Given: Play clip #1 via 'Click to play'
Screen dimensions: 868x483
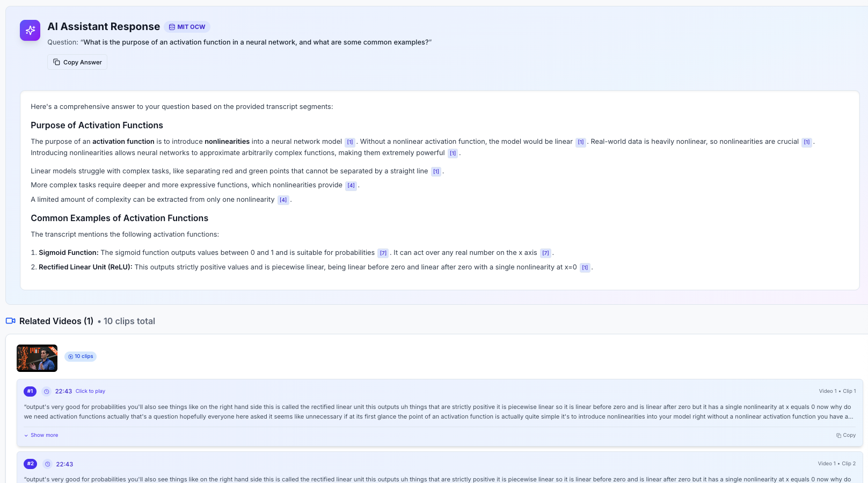Looking at the screenshot, I should 90,391.
